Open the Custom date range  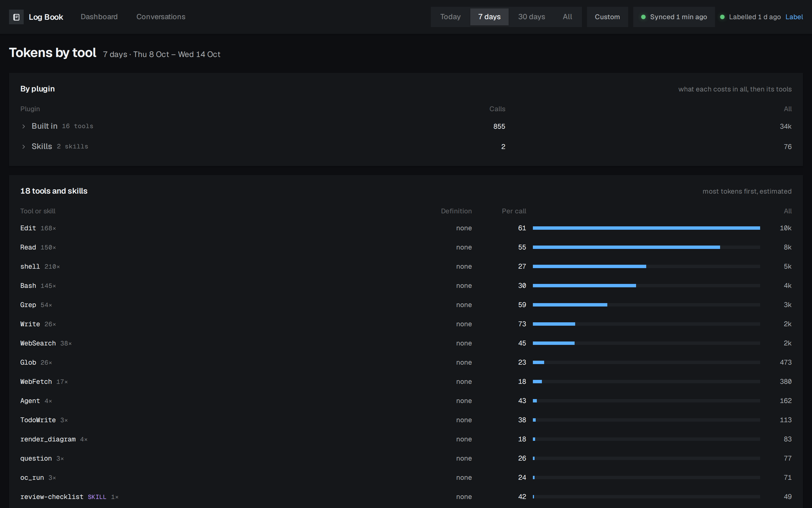pos(607,17)
